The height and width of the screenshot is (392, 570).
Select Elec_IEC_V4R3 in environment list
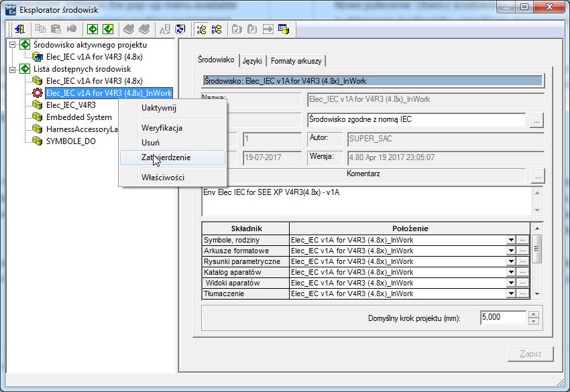point(71,105)
